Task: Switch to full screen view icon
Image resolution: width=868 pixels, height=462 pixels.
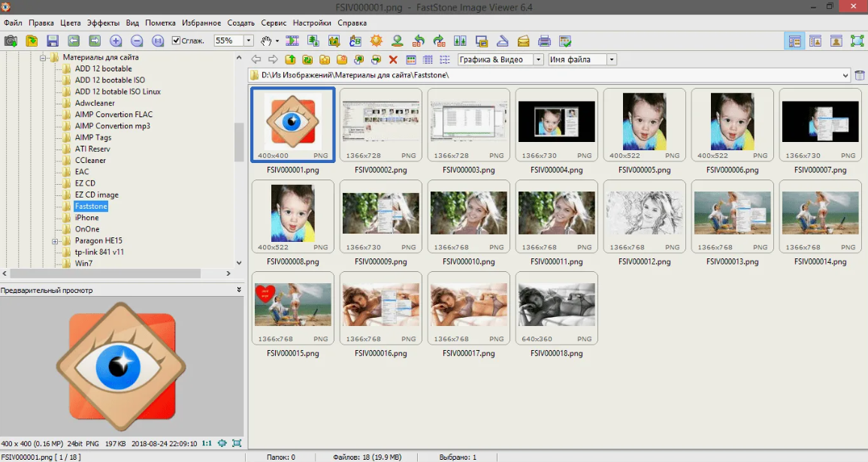Action: [x=857, y=41]
